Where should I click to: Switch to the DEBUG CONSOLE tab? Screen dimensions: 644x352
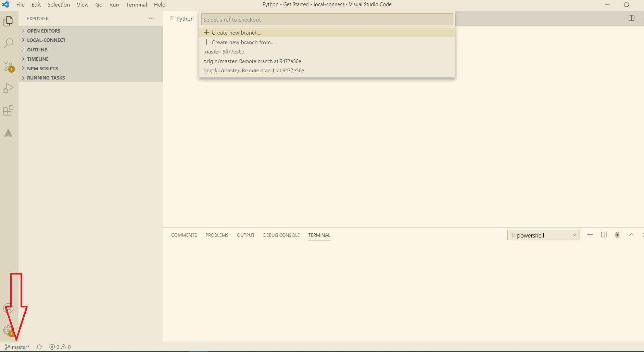pyautogui.click(x=281, y=235)
